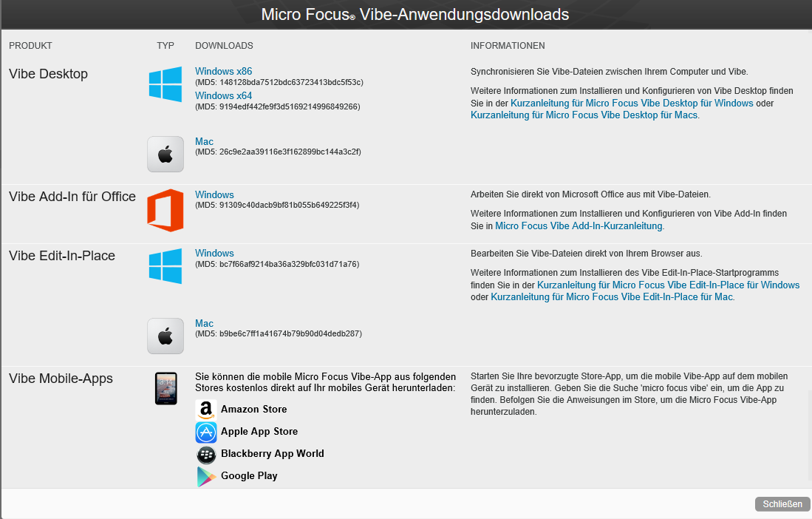812x519 pixels.
Task: Download Vibe Edit-In-Place Windows link
Action: click(x=214, y=254)
